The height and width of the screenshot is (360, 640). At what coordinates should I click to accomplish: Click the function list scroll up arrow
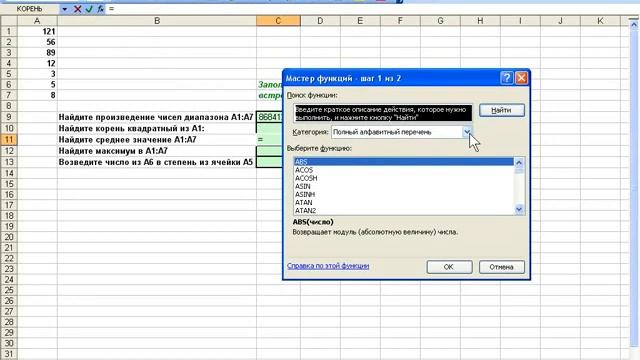519,162
